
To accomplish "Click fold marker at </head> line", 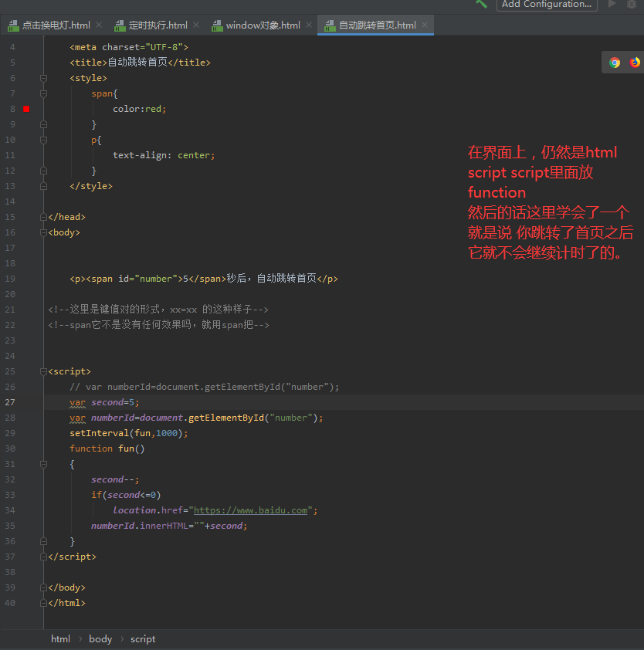I will pos(43,217).
